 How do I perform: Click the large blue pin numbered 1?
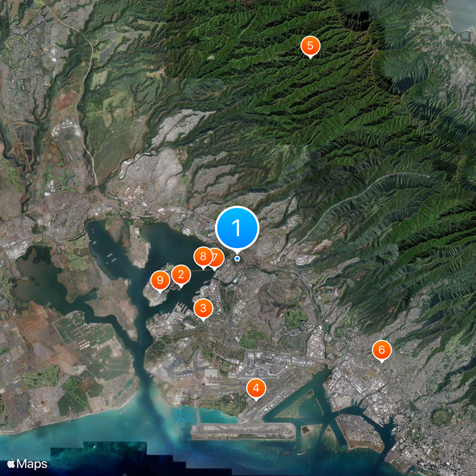pos(237,227)
